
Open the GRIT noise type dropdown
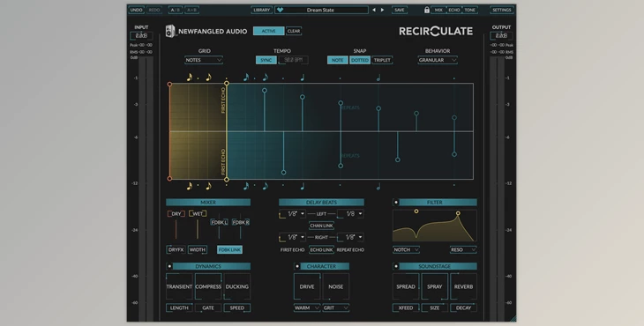[x=335, y=307]
